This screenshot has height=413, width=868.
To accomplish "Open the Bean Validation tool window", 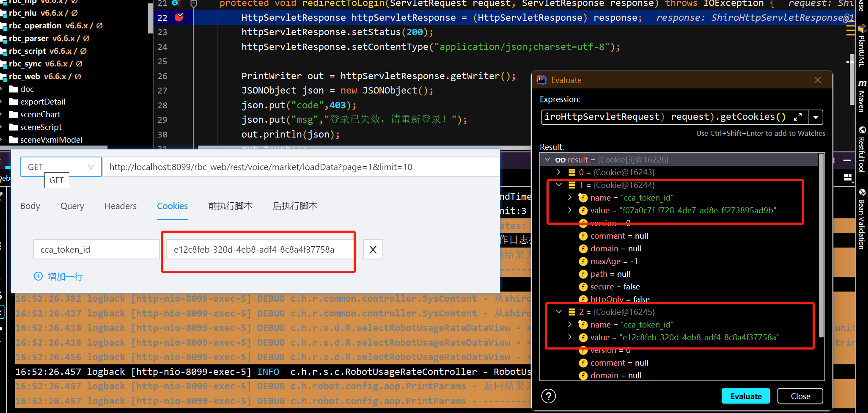I will [863, 220].
